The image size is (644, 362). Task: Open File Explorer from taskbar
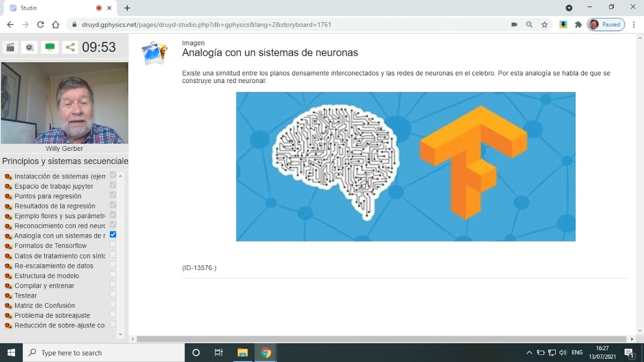click(x=243, y=352)
